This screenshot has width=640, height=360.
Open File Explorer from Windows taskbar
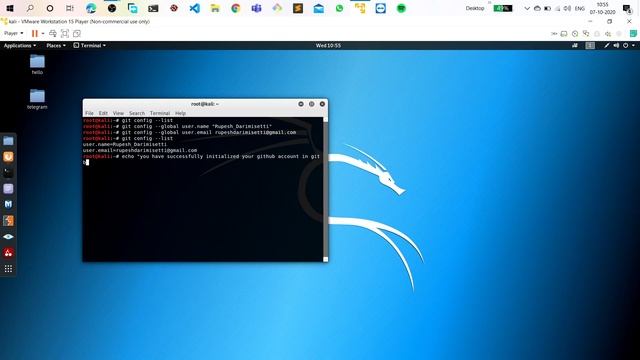[215, 8]
